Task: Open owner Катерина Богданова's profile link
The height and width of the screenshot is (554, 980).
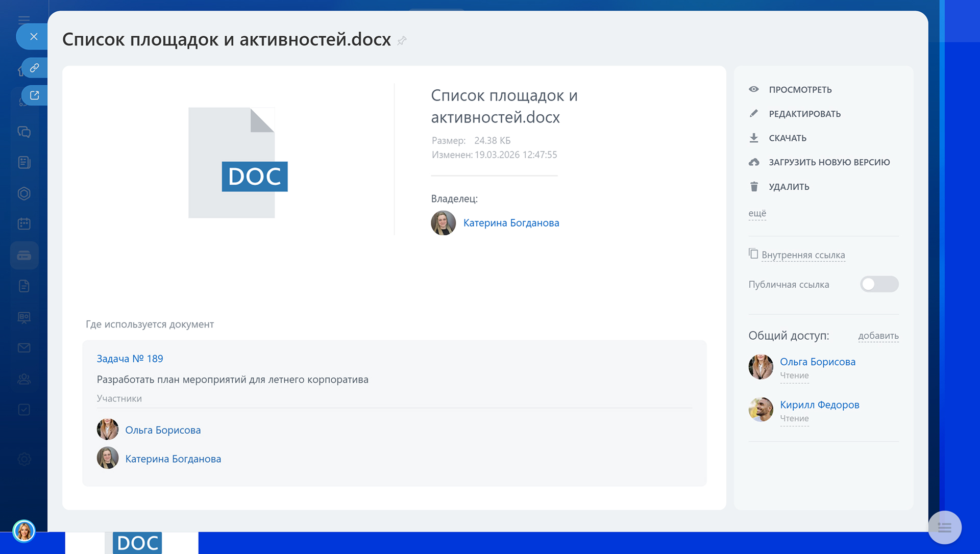Action: (511, 223)
